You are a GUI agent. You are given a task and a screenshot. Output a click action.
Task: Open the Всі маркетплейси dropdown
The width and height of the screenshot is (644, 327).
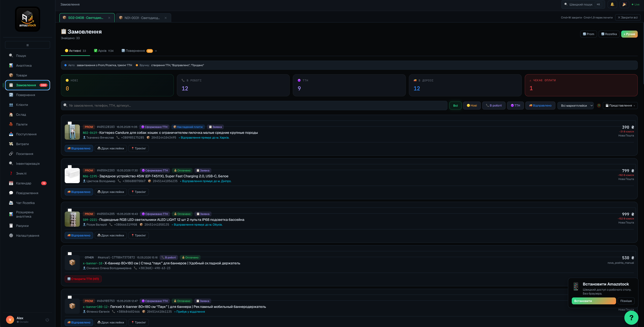576,105
